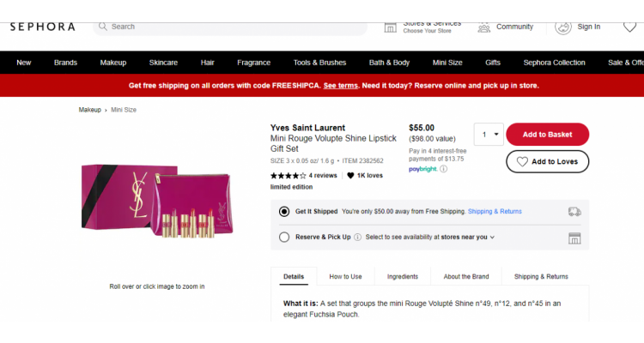Select the Reserve & Pick Up option
Viewport: 644px width, 343px height.
click(x=284, y=238)
